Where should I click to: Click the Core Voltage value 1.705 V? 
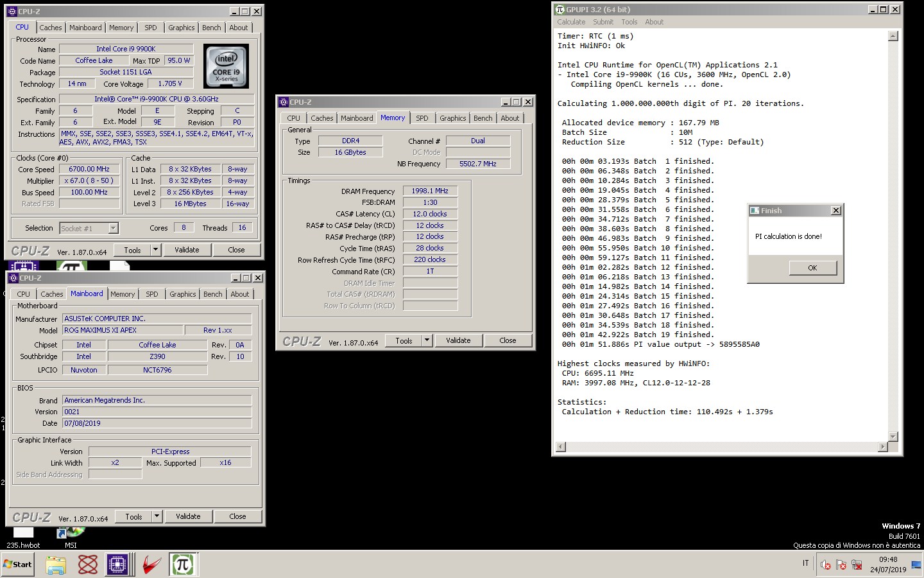point(170,83)
